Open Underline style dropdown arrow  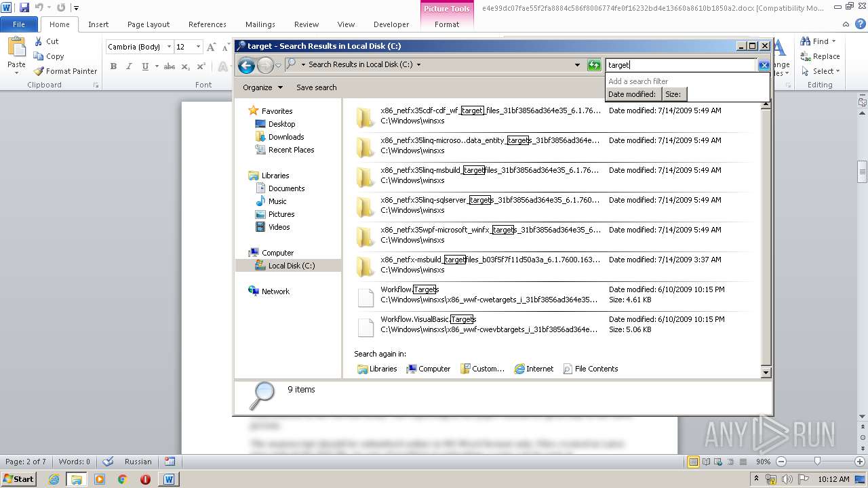click(157, 66)
